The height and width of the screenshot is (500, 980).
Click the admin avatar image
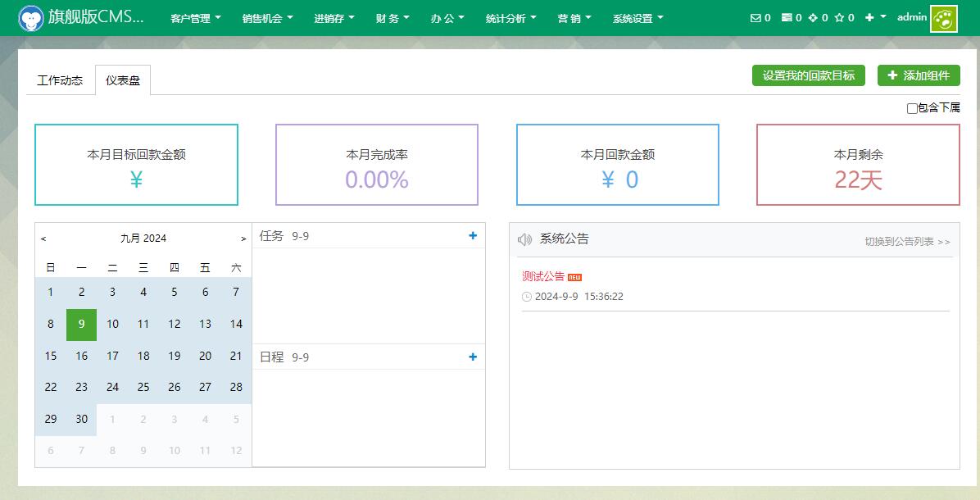point(943,19)
